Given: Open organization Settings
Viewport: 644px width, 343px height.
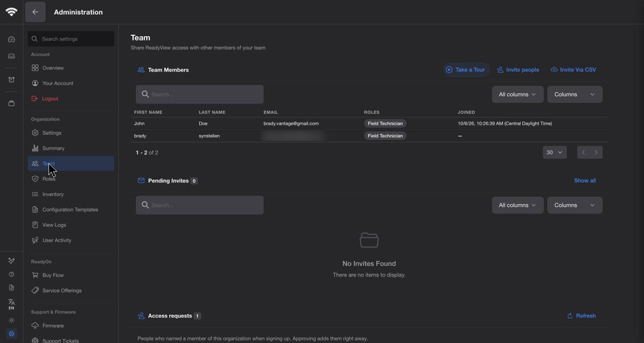Looking at the screenshot, I should 71,133.
